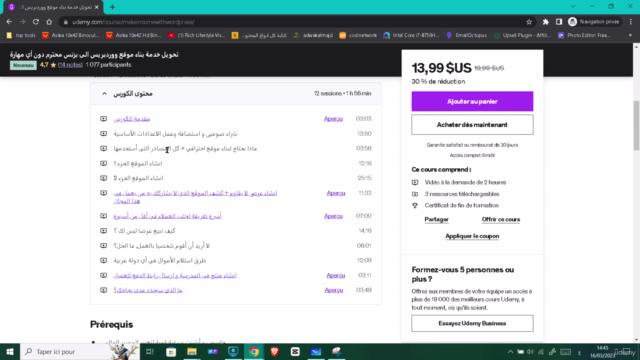Click video icon of the 12:09 lesson
Viewport: 640px width, 360px height.
point(104,260)
